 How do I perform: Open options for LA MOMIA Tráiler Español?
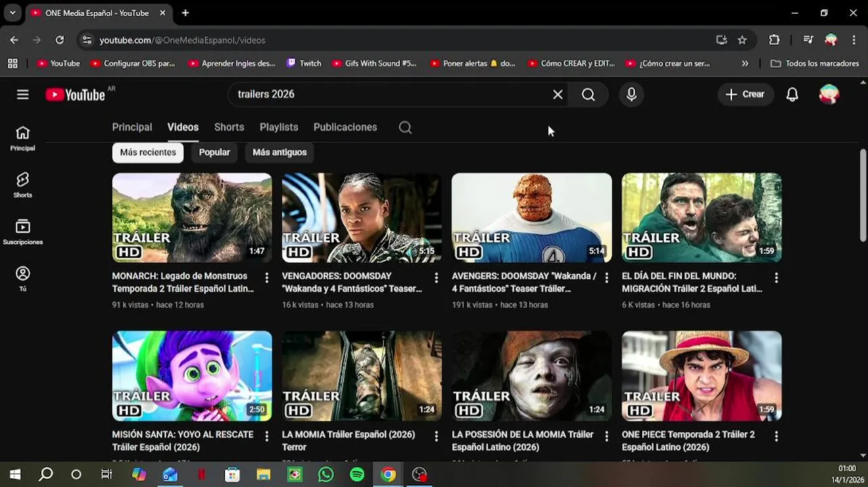coord(436,436)
